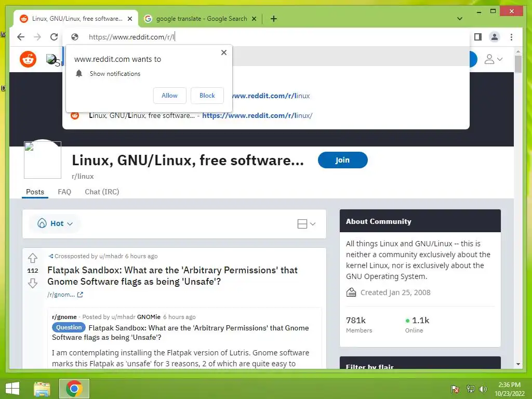Click the Reddit logo icon
The height and width of the screenshot is (399, 532).
tap(28, 59)
